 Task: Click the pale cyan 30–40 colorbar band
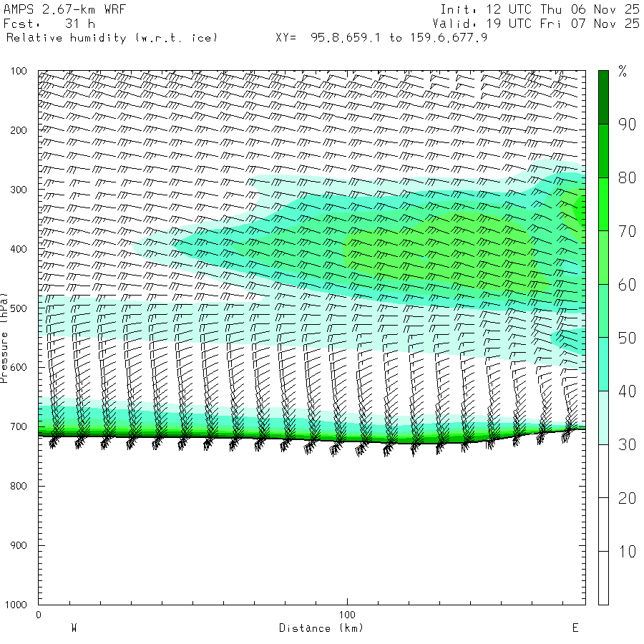pyautogui.click(x=603, y=418)
